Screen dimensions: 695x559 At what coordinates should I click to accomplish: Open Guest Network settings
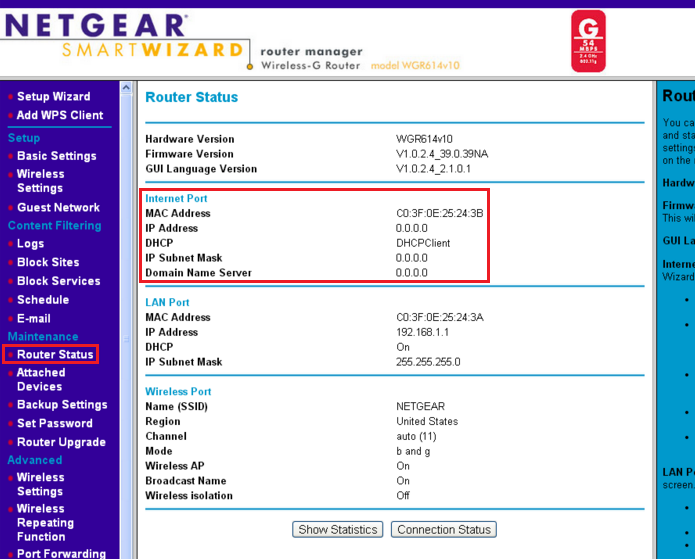(59, 207)
